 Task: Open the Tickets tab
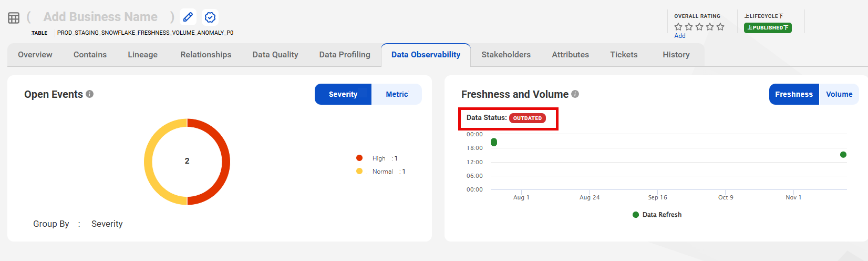click(x=624, y=55)
